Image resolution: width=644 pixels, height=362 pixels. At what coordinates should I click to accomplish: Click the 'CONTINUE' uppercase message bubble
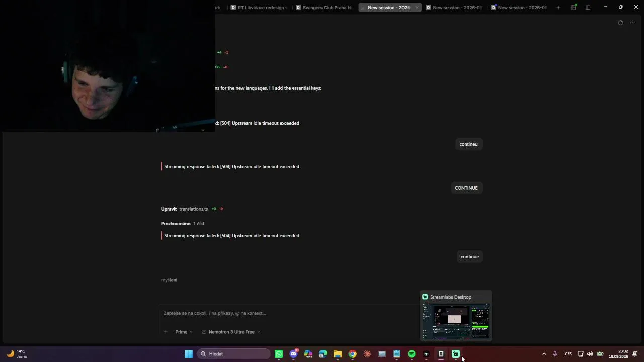[466, 188]
